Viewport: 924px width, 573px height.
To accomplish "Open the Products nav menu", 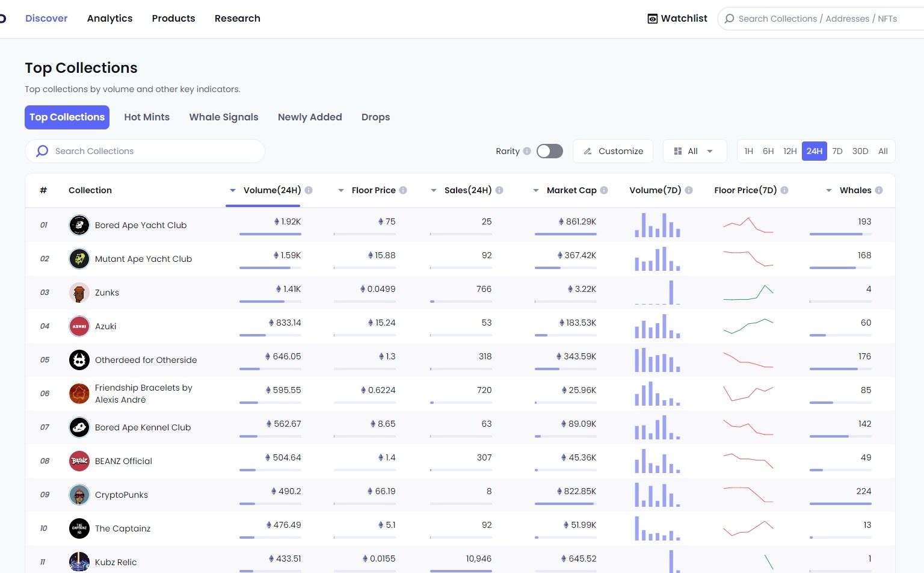I will click(173, 19).
